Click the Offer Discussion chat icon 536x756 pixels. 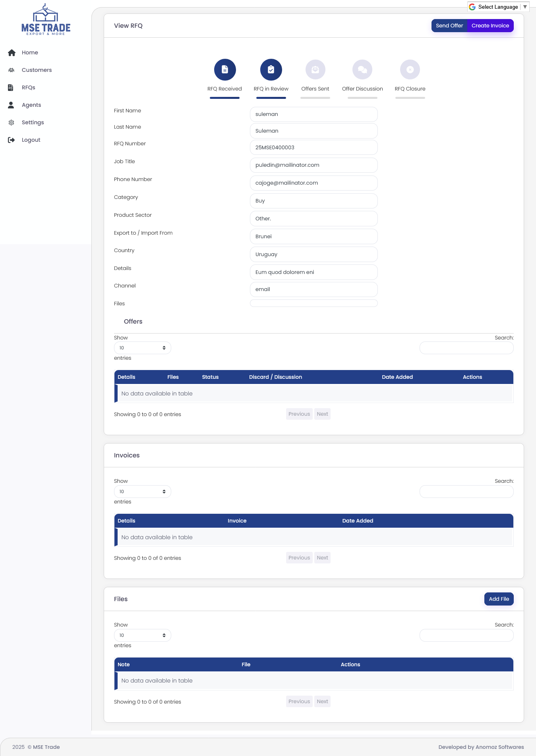[362, 70]
